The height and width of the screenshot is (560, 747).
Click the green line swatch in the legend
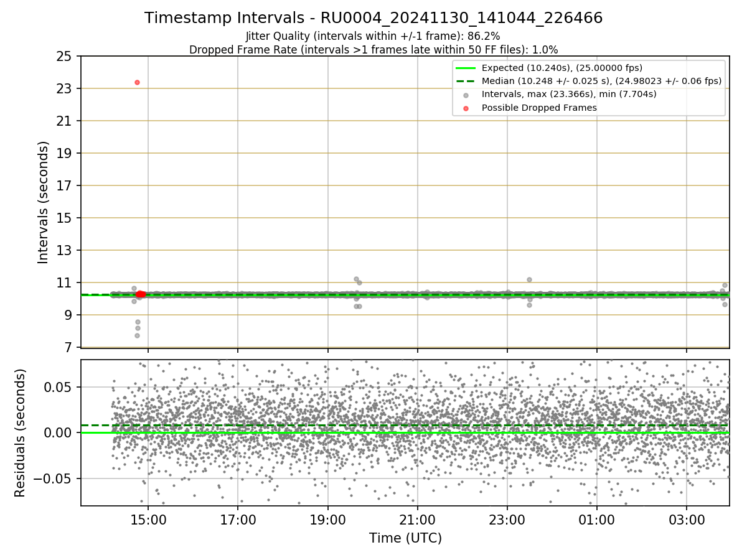tap(466, 68)
